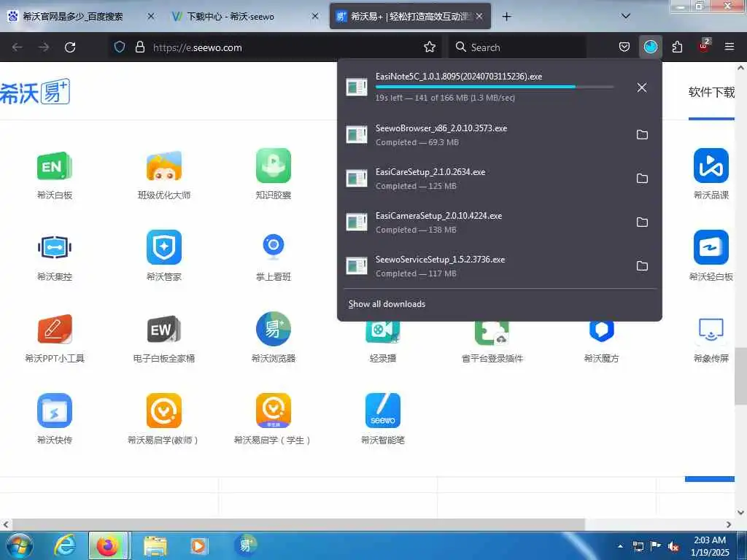Open the 希沃快传 app icon

pyautogui.click(x=54, y=411)
